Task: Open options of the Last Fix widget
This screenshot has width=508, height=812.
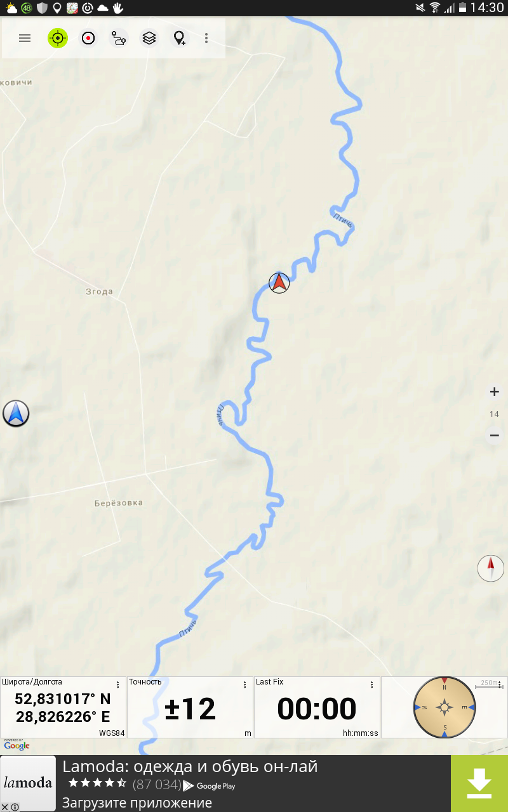Action: point(372,685)
